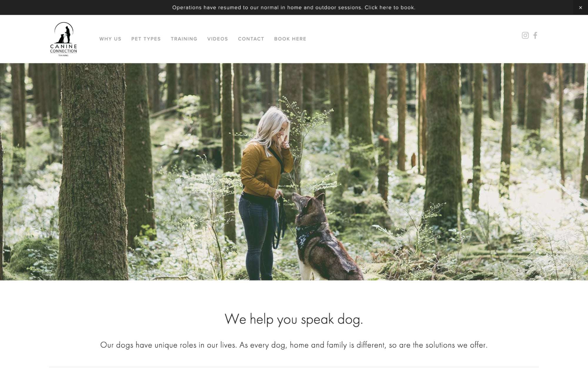The height and width of the screenshot is (368, 588).
Task: Open the Facebook social icon
Action: click(x=535, y=35)
